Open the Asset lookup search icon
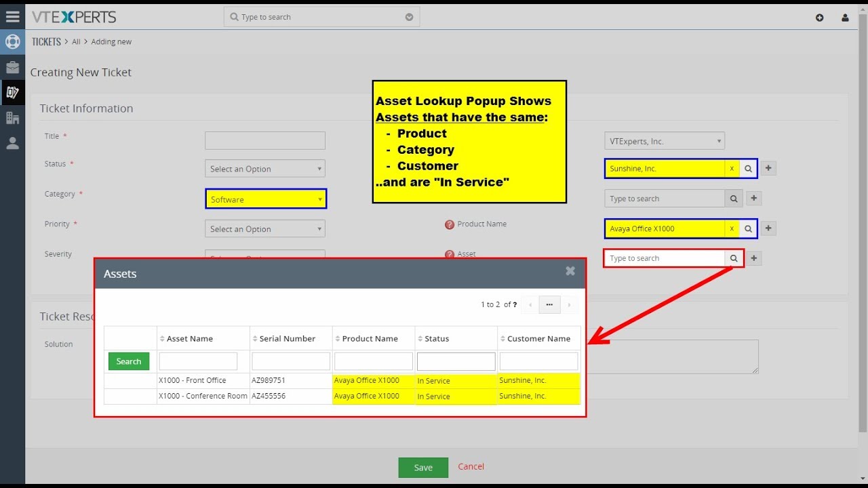Image resolution: width=868 pixels, height=488 pixels. pos(734,258)
